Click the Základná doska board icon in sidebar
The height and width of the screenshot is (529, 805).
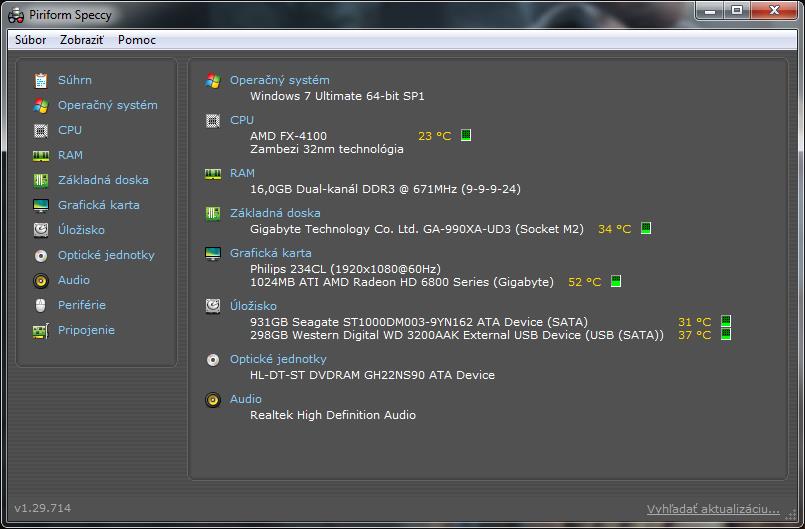pos(41,180)
